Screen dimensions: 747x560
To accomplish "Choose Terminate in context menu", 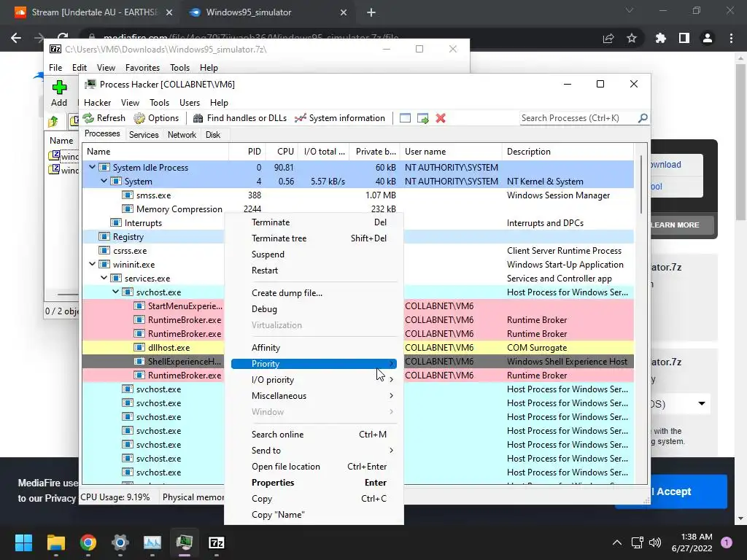I will [314, 222].
